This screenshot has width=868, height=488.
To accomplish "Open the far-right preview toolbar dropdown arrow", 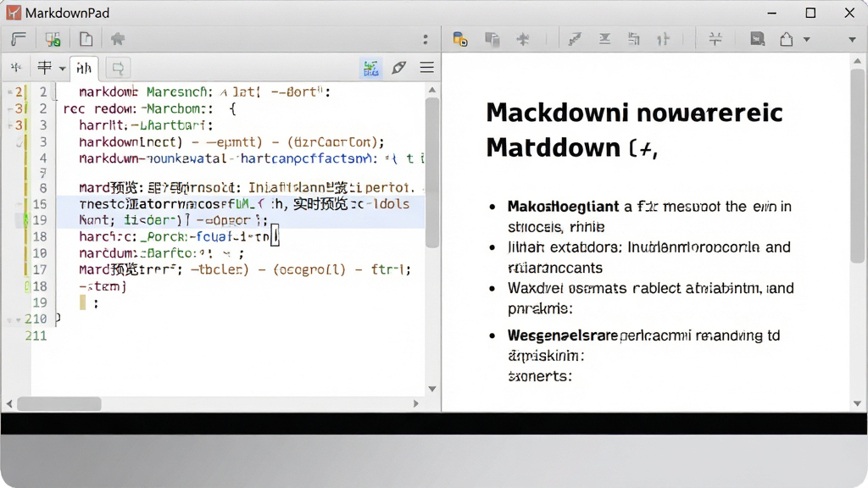I will (852, 40).
